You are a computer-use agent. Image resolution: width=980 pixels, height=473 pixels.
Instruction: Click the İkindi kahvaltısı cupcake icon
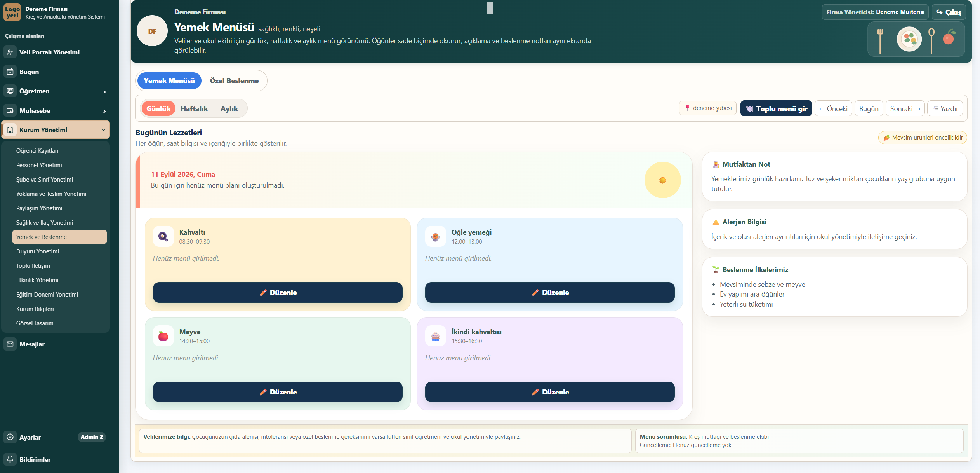coord(435,336)
